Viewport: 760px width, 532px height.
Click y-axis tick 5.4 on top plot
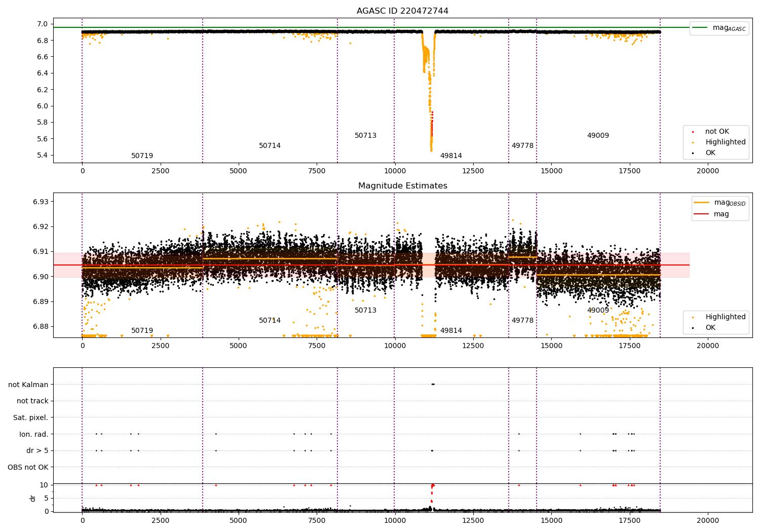(42, 156)
